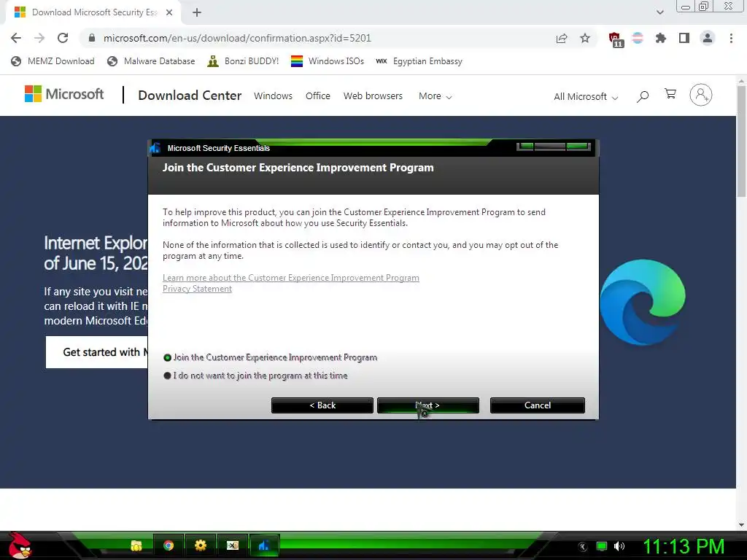The width and height of the screenshot is (747, 560).
Task: Open the Windows ISOs bookmark
Action: click(328, 61)
